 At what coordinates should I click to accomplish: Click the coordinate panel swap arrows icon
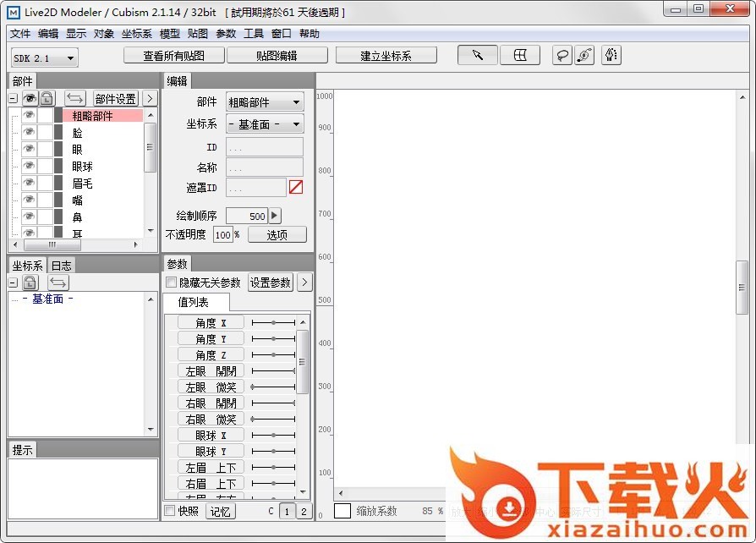point(58,282)
